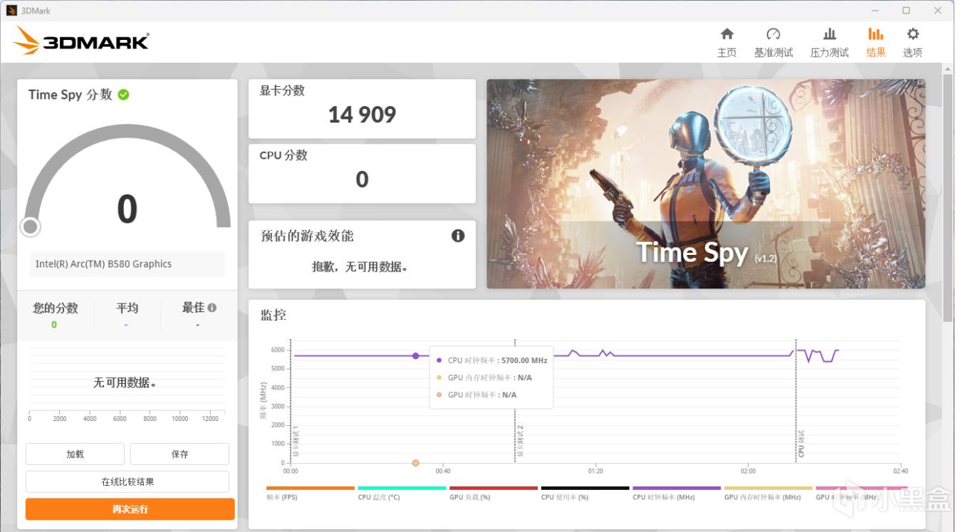Image resolution: width=980 pixels, height=532 pixels.
Task: Click the Time Spy benchmark artwork thumbnail
Action: click(706, 184)
